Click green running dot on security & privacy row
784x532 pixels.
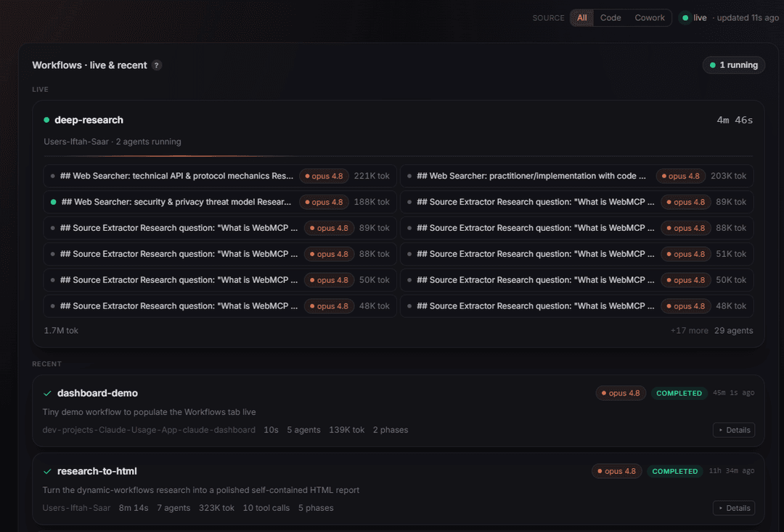(53, 202)
